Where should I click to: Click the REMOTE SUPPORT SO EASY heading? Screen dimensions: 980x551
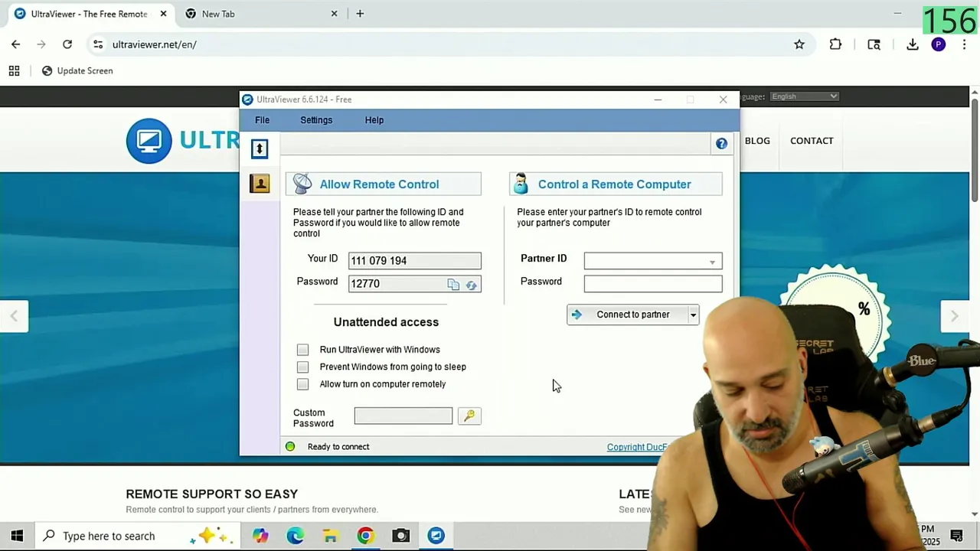tap(212, 494)
